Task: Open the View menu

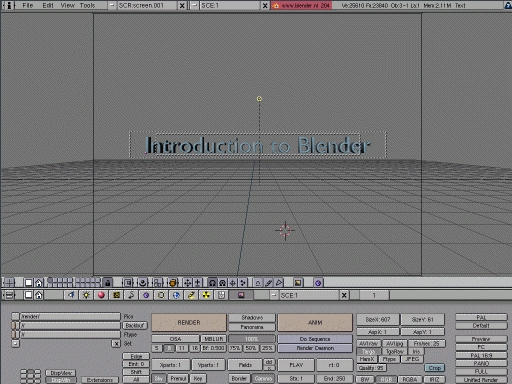Action: point(68,5)
